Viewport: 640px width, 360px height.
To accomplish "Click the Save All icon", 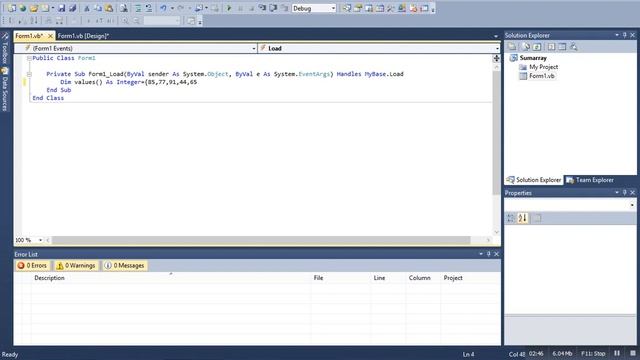I will [x=73, y=8].
